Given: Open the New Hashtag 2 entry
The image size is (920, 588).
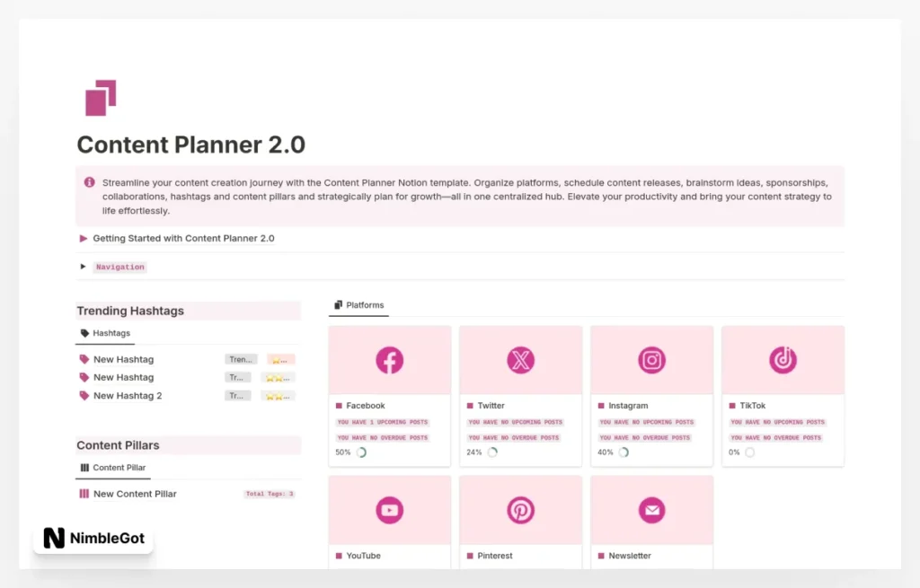Looking at the screenshot, I should [x=127, y=395].
